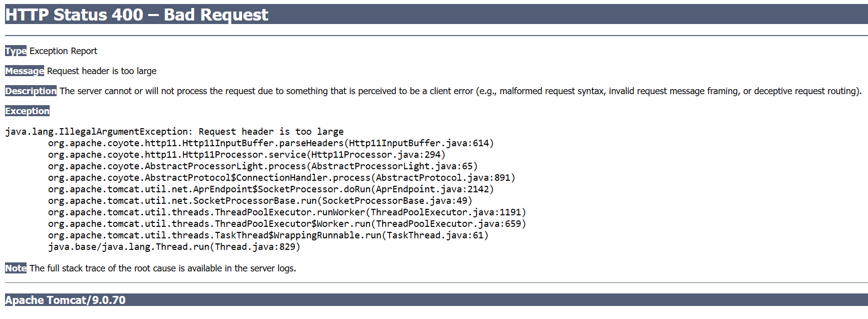
Task: Click the ThreadPoolExecutor.runWorker stack trace line
Action: (x=287, y=212)
